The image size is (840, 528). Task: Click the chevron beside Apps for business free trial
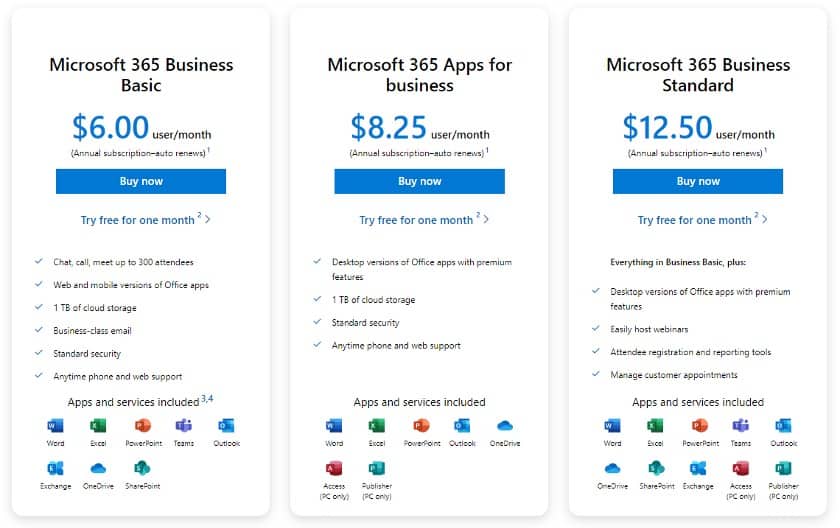[486, 219]
